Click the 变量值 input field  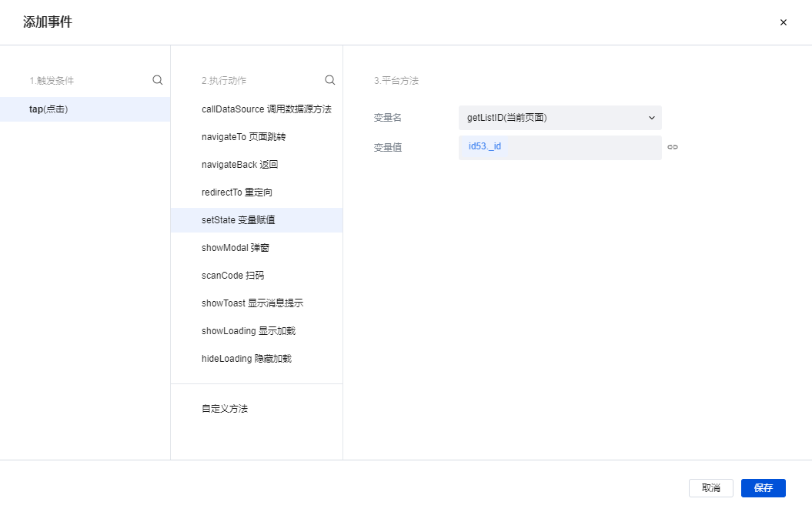click(x=560, y=148)
